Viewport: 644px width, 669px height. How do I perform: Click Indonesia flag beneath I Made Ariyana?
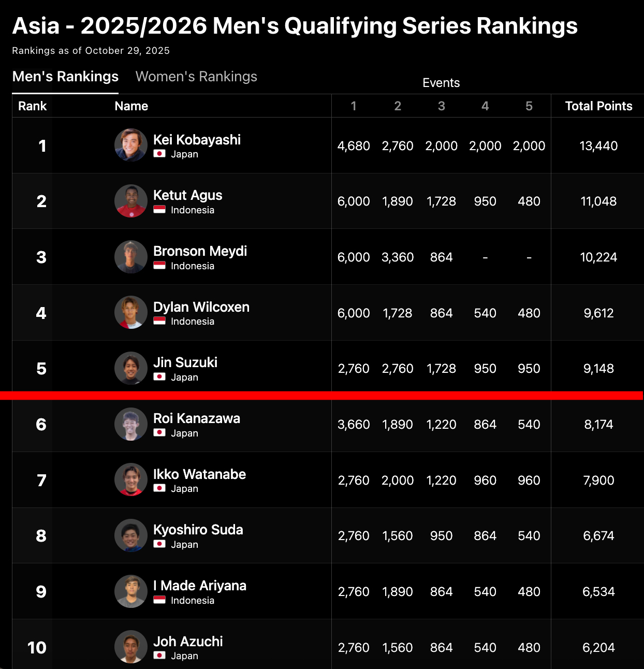tap(159, 600)
